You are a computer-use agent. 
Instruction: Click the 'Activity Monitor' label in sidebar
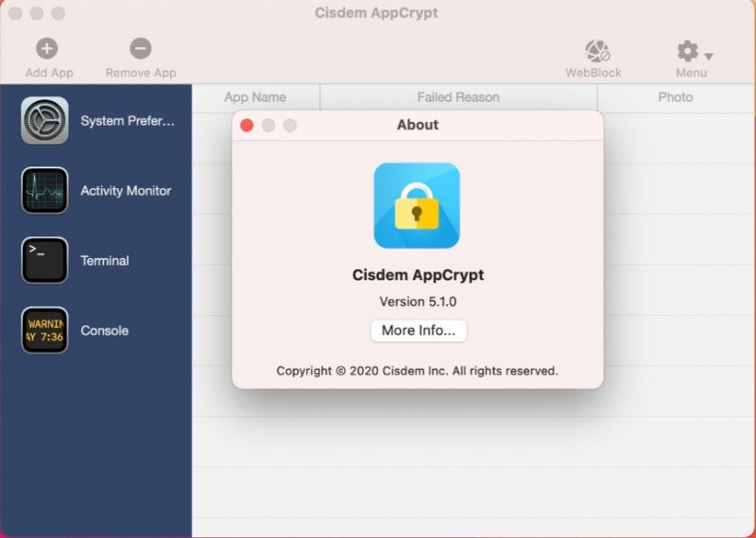(x=126, y=191)
